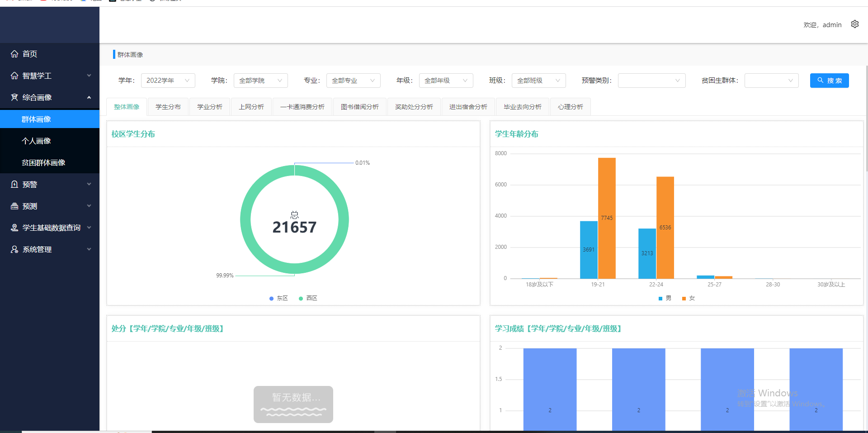Toggle the 东区 legend item
The width and height of the screenshot is (868, 433).
(x=278, y=298)
